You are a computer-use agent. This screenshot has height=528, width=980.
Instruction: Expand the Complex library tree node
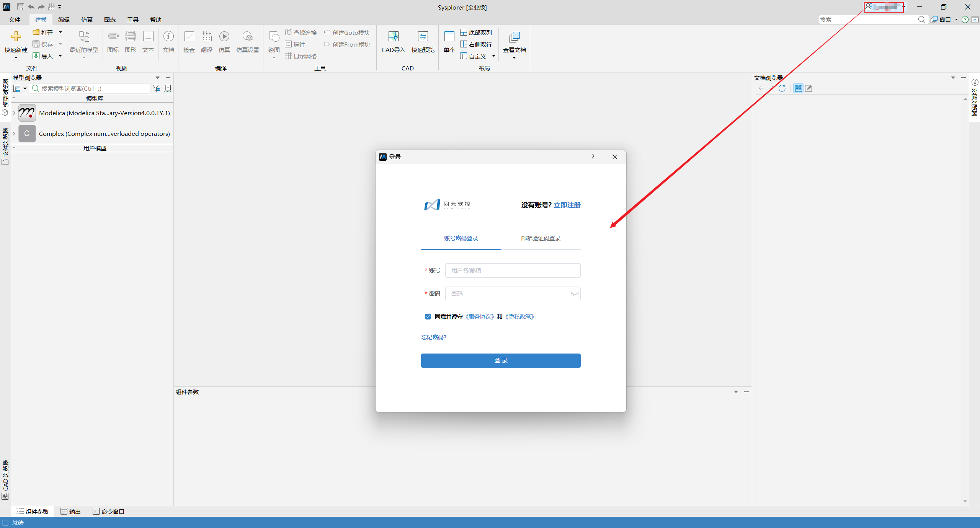point(14,134)
